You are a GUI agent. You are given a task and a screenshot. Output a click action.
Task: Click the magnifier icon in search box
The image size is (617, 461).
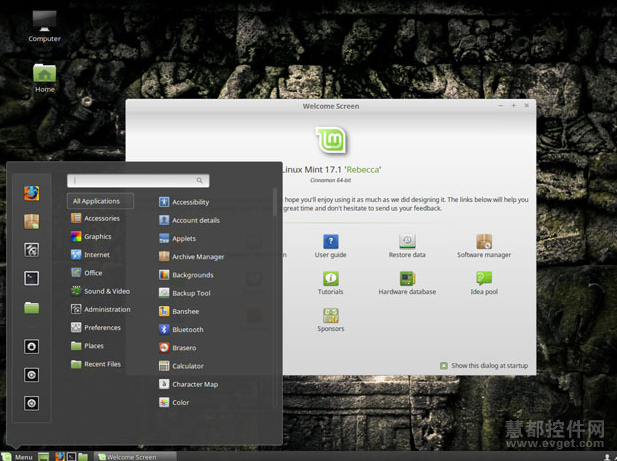[200, 181]
